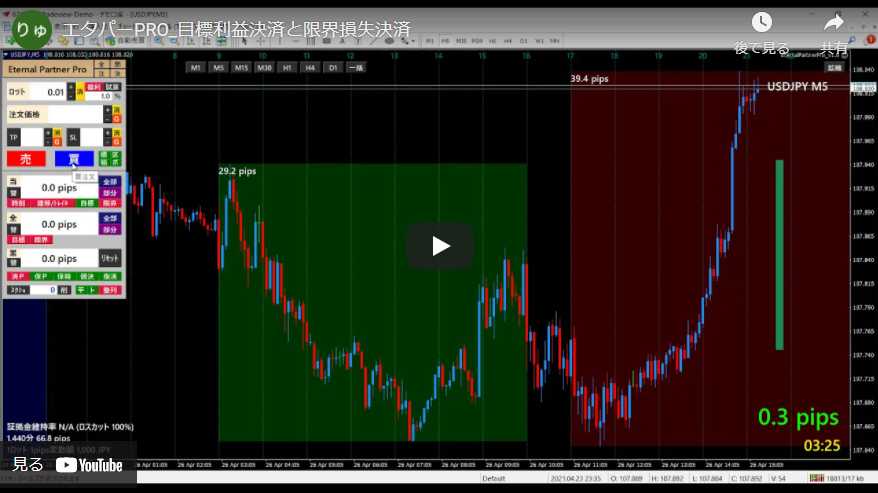
Task: Click the 0.0 pips value in the 全 row
Action: point(59,224)
